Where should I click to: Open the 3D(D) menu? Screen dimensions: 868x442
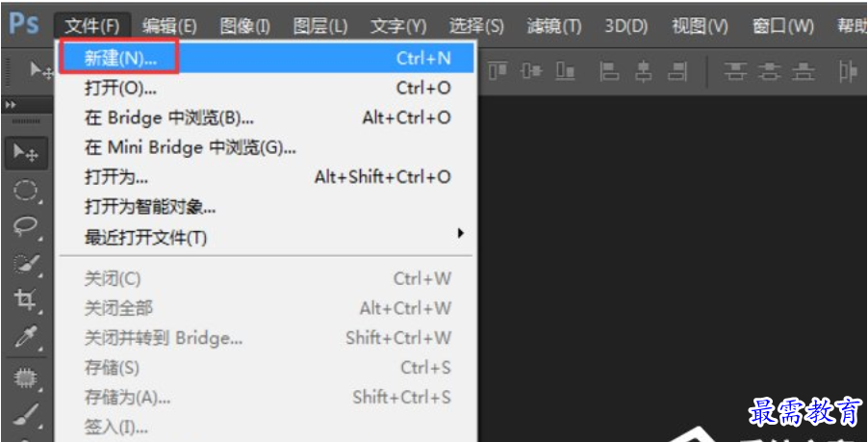pos(626,25)
